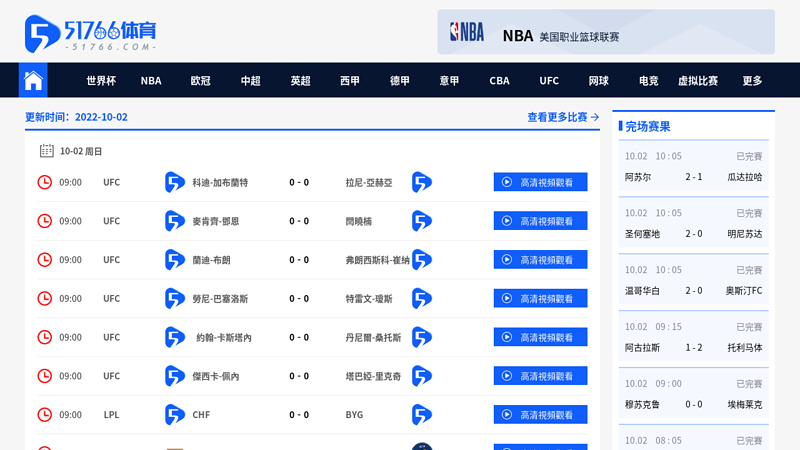Screen dimensions: 800x450
Task: Click team logo next to 塔巴姪-里克奇
Action: click(421, 376)
